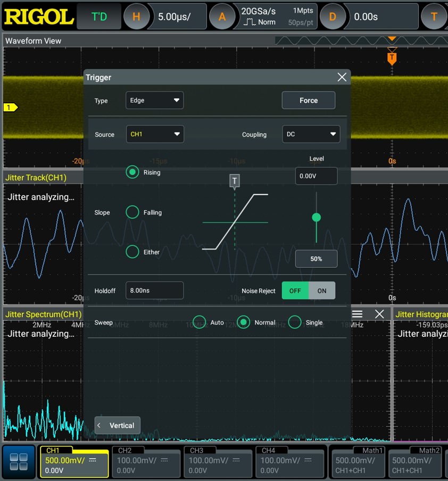448x481 pixels.
Task: Open the acquisition A settings icon
Action: point(222,16)
